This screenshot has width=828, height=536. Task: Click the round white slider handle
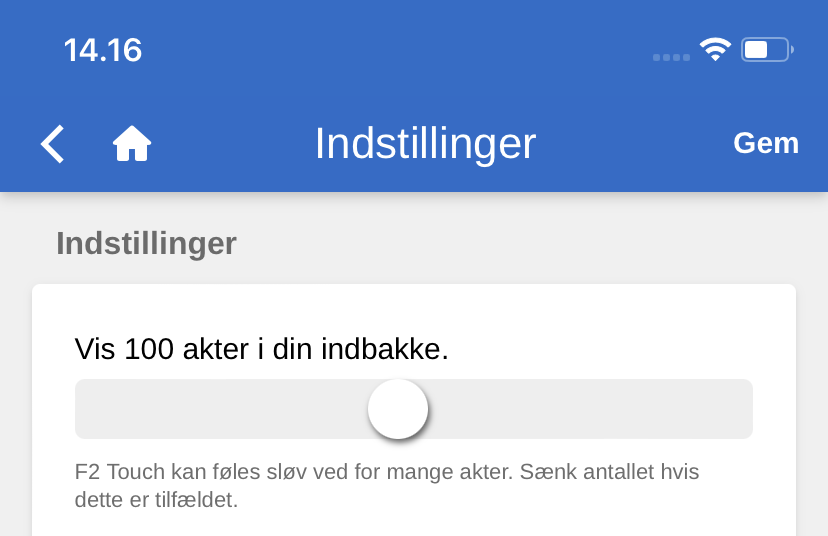pos(398,409)
